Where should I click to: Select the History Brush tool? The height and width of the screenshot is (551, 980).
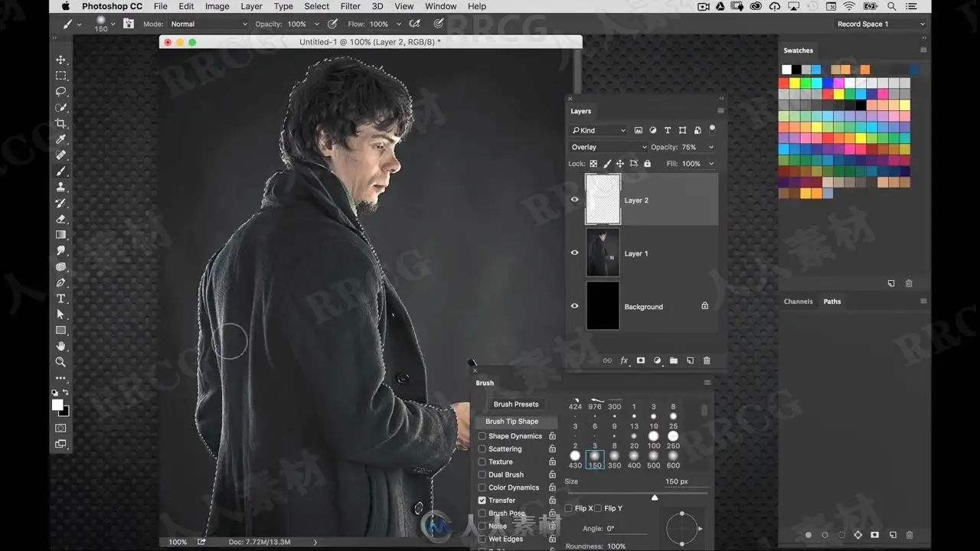tap(61, 204)
